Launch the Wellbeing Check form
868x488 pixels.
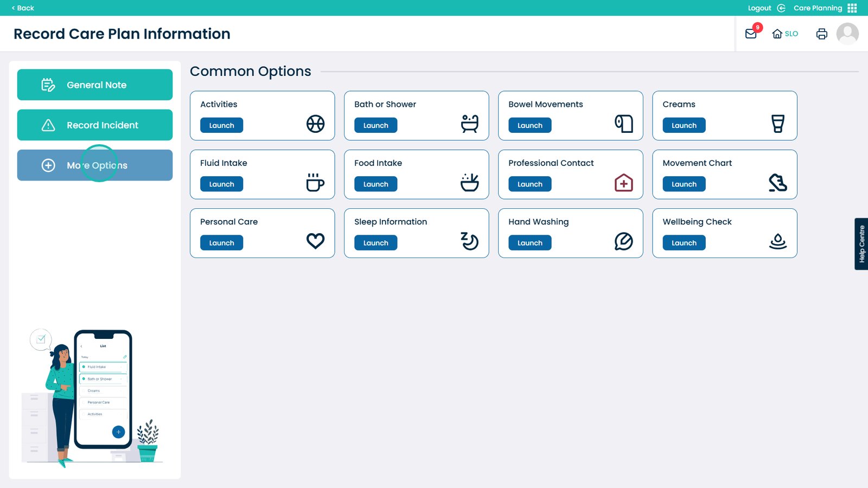(x=684, y=243)
